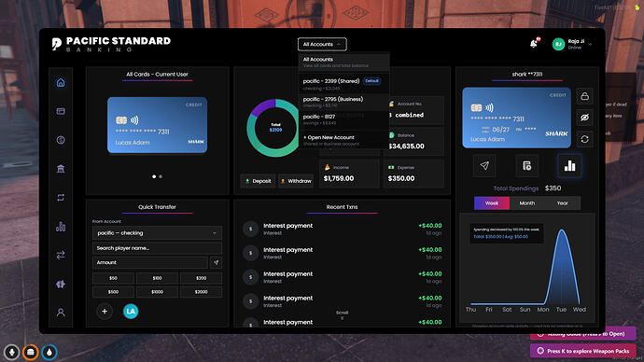Image resolution: width=644 pixels, height=362 pixels.
Task: Click the total balance donut chart
Action: pos(275,128)
